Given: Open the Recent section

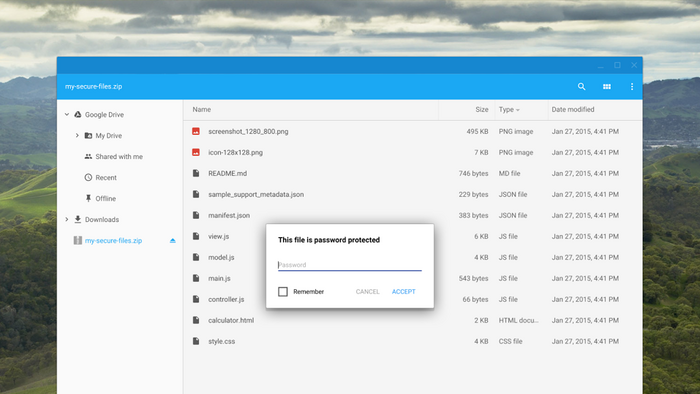Looking at the screenshot, I should (x=106, y=178).
